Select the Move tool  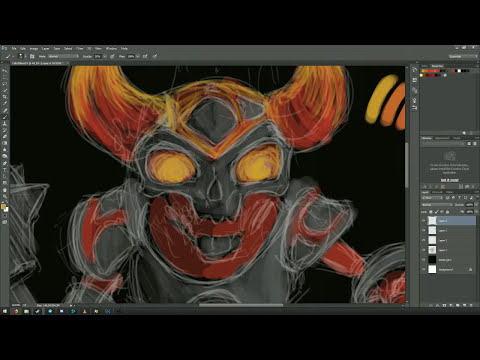pyautogui.click(x=5, y=71)
